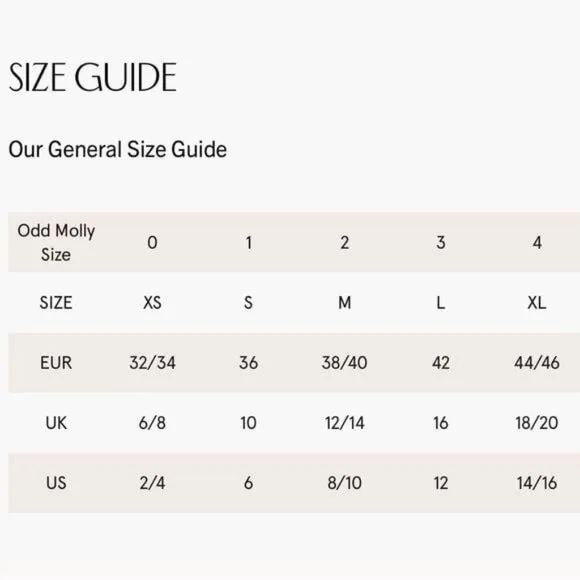Select Odd Molly size 0 cell
The height and width of the screenshot is (580, 580).
[152, 243]
